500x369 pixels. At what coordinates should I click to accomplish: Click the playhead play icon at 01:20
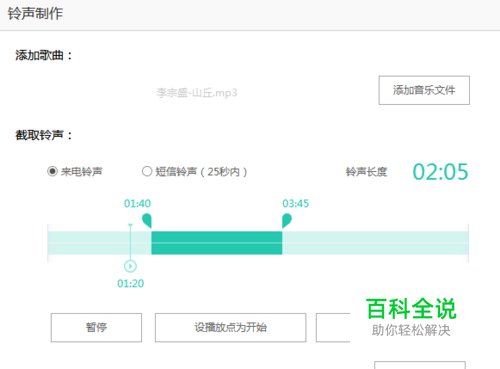[130, 266]
